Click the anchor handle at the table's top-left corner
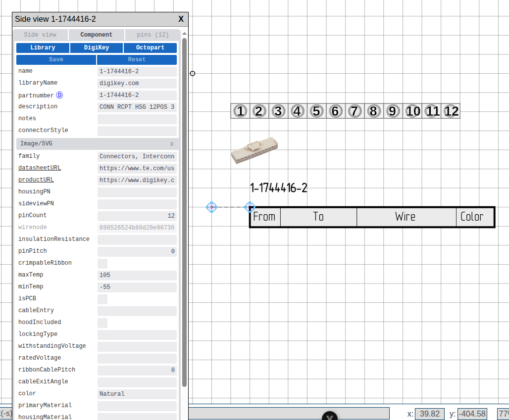509x420 pixels. point(250,207)
